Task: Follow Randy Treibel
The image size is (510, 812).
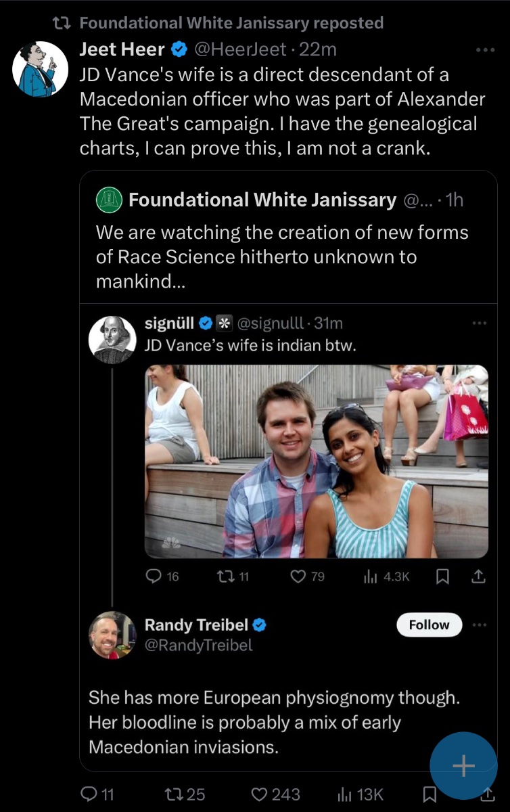Action: (429, 625)
